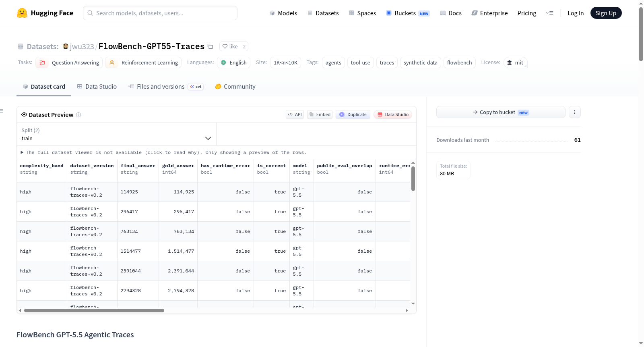Click the like count 2

click(244, 46)
